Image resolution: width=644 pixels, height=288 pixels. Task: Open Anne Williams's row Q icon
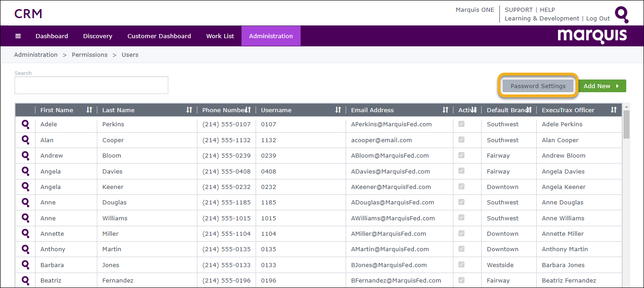point(25,218)
